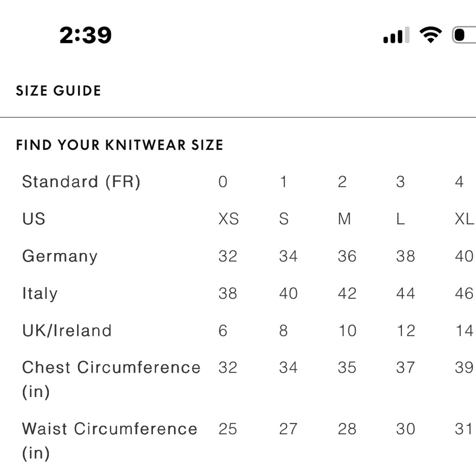Viewport: 476px width, 476px height.
Task: Tap US size S cell
Action: click(x=284, y=219)
